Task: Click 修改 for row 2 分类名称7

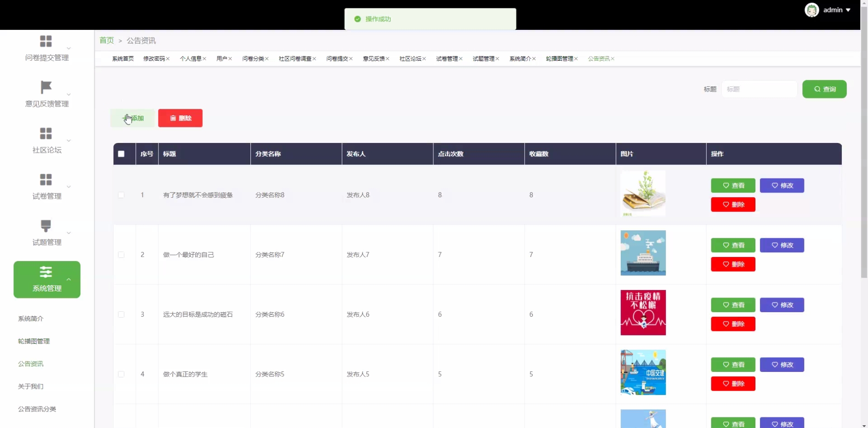Action: (782, 245)
